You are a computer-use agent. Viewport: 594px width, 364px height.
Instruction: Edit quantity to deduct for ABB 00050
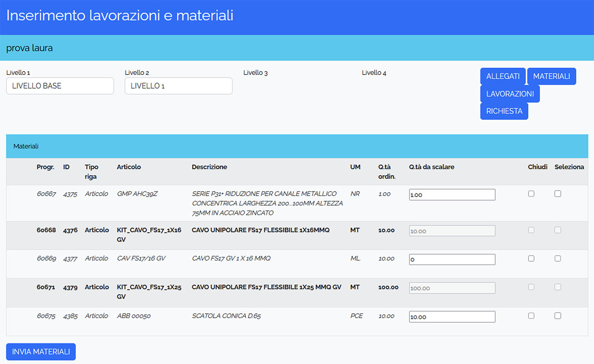point(452,317)
